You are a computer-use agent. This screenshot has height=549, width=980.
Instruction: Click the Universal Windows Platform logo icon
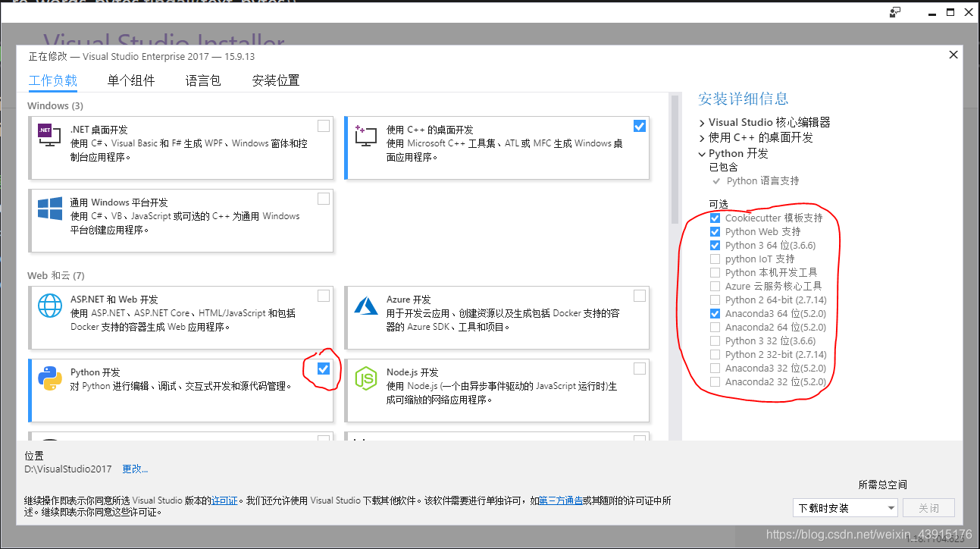point(50,209)
